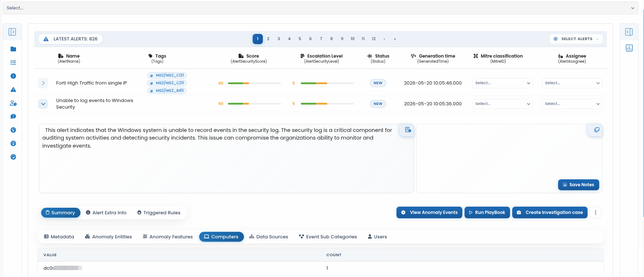Viewport: 644px width, 277px height.
Task: Click the alert description info icon
Action: tap(408, 130)
